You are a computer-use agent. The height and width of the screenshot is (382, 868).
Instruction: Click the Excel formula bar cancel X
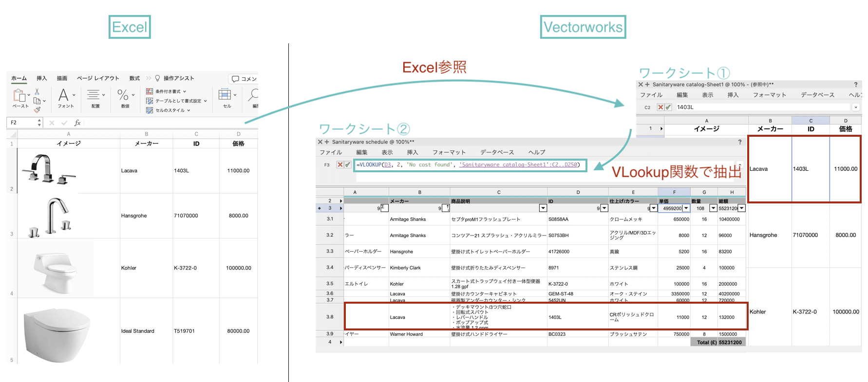click(52, 123)
